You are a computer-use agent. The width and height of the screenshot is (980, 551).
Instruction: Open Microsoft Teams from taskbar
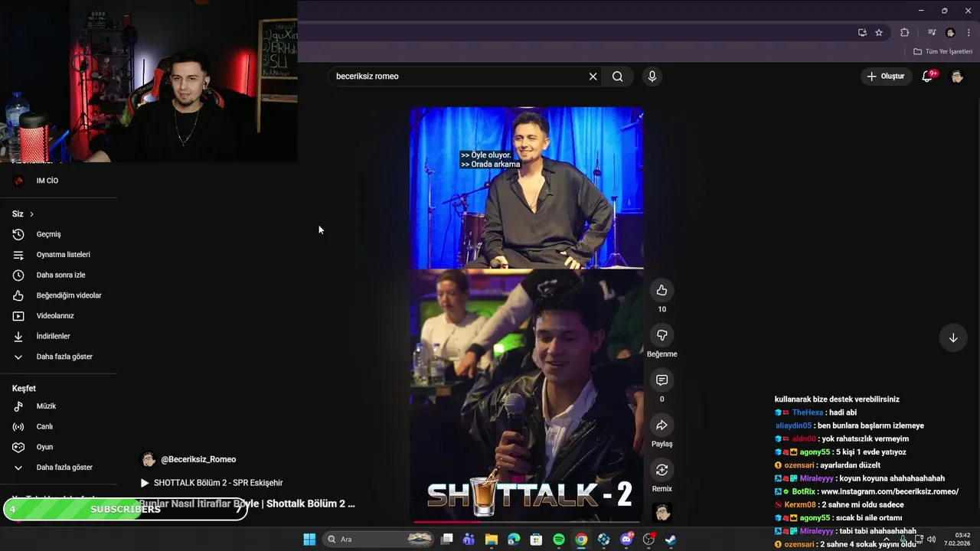tap(469, 540)
